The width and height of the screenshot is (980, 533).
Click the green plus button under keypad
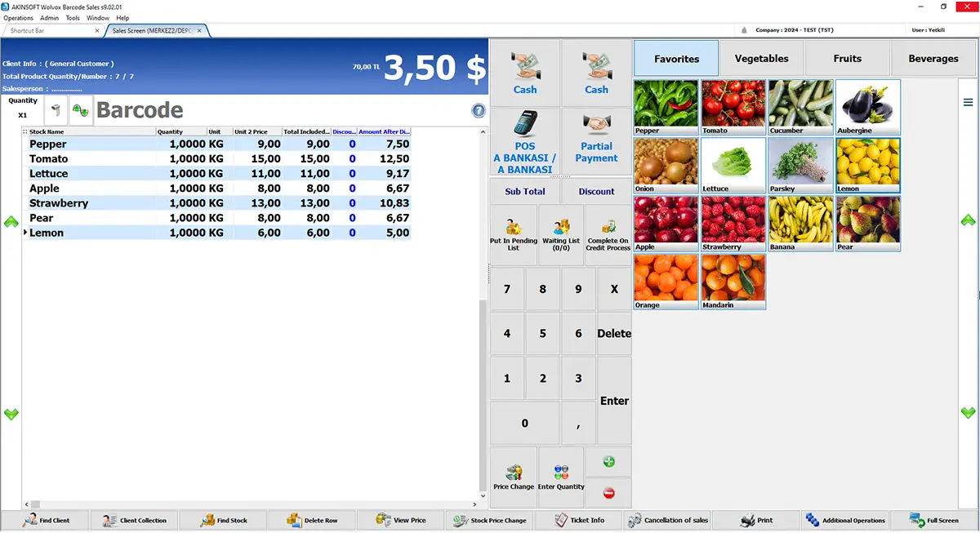coord(608,462)
